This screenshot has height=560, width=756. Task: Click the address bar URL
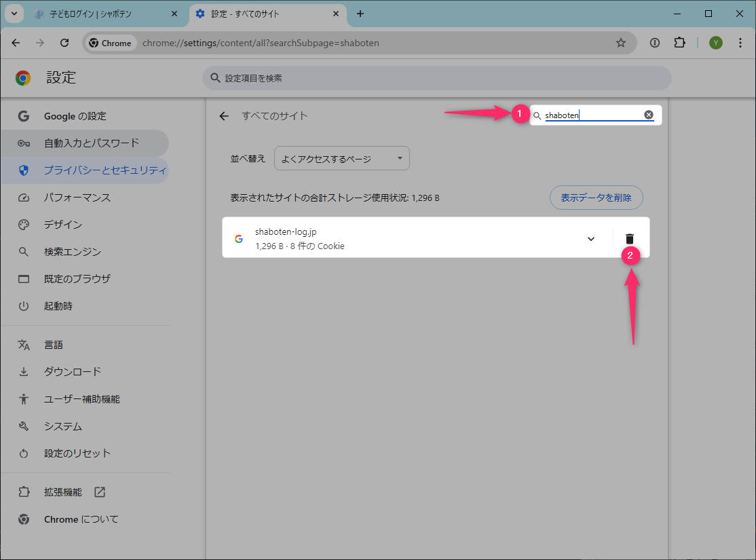click(261, 43)
